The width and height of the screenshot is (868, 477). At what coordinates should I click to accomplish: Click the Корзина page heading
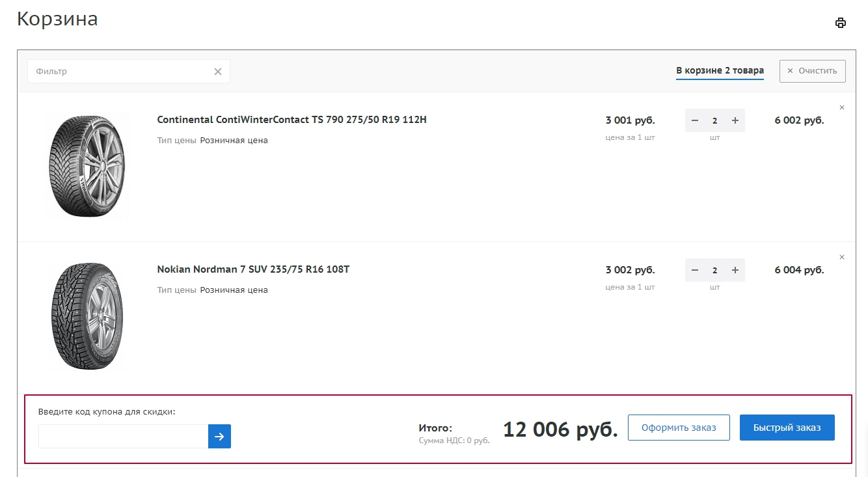(57, 19)
